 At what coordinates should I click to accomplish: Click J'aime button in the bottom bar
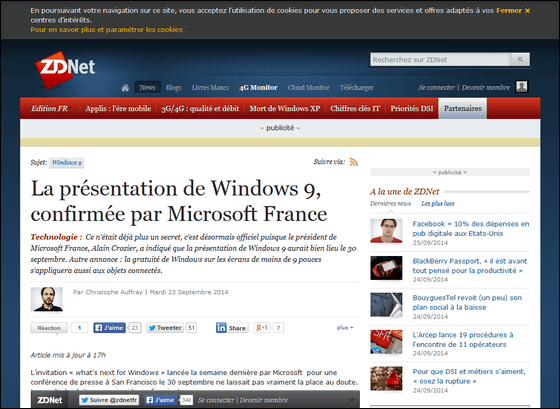[x=161, y=400]
